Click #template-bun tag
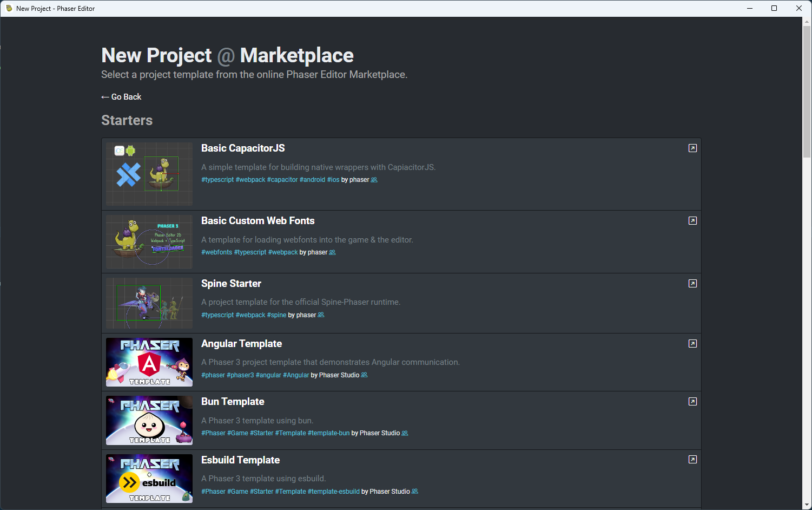The image size is (812, 510). click(328, 433)
